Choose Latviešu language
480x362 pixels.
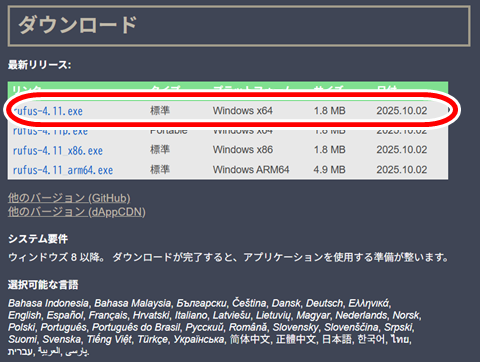[232, 315]
